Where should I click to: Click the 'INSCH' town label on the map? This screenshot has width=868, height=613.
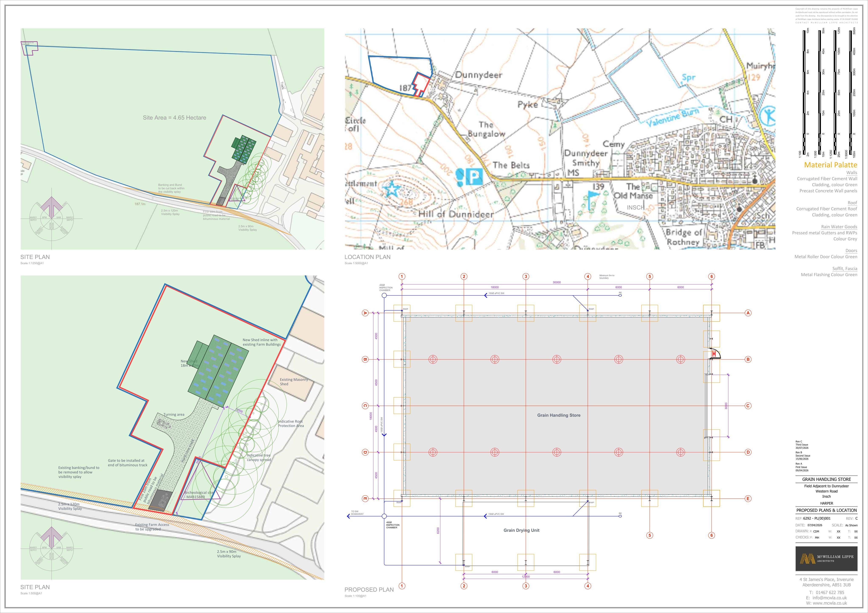point(636,208)
